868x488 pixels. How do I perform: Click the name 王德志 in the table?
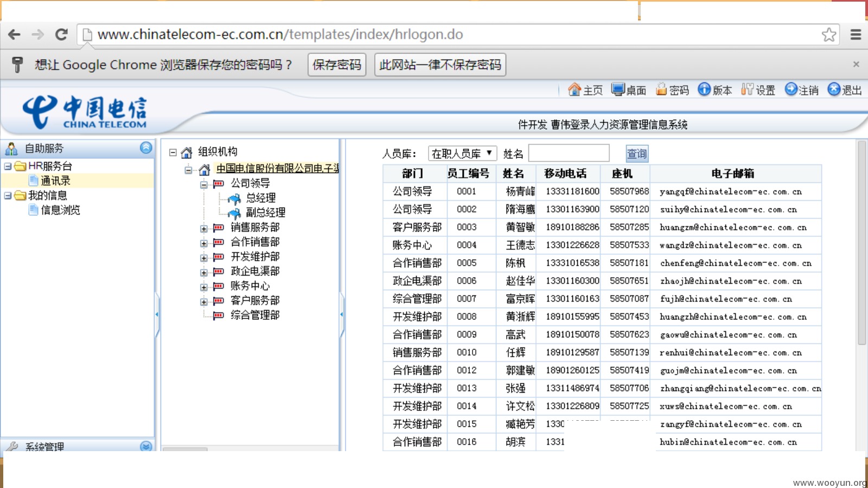coord(520,245)
